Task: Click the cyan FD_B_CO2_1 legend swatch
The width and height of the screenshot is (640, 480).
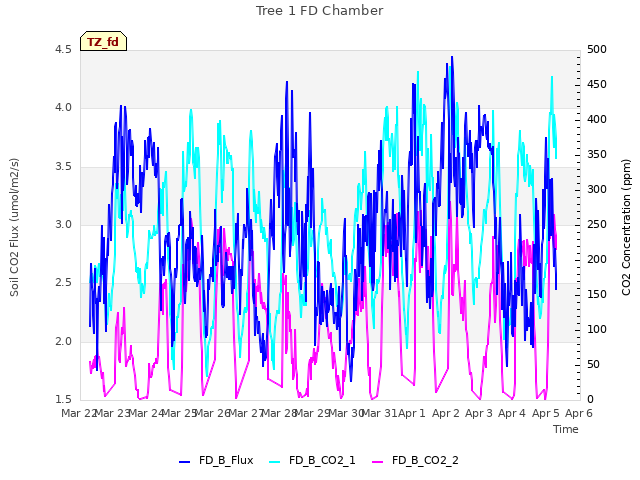Action: pyautogui.click(x=275, y=462)
